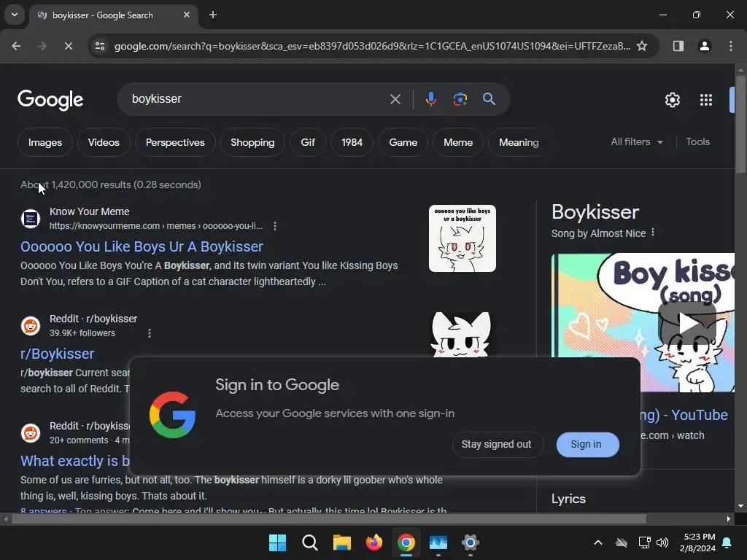
Task: Open a new tab with plus button
Action: (213, 15)
